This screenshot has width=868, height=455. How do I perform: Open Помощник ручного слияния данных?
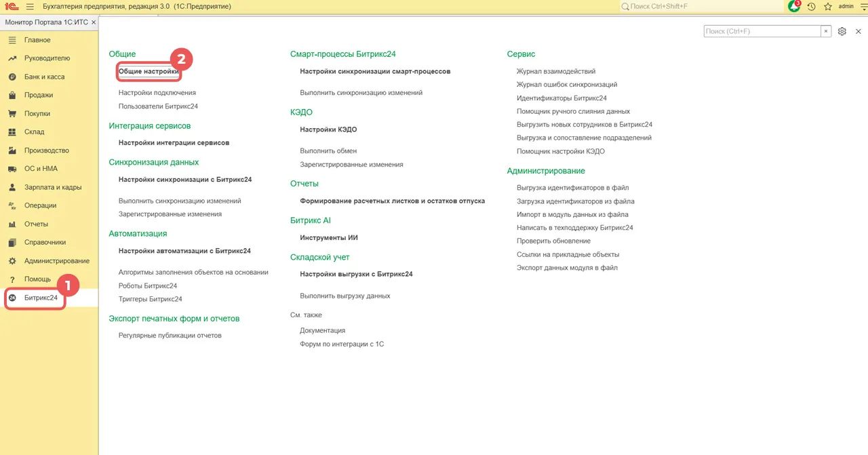tap(573, 111)
